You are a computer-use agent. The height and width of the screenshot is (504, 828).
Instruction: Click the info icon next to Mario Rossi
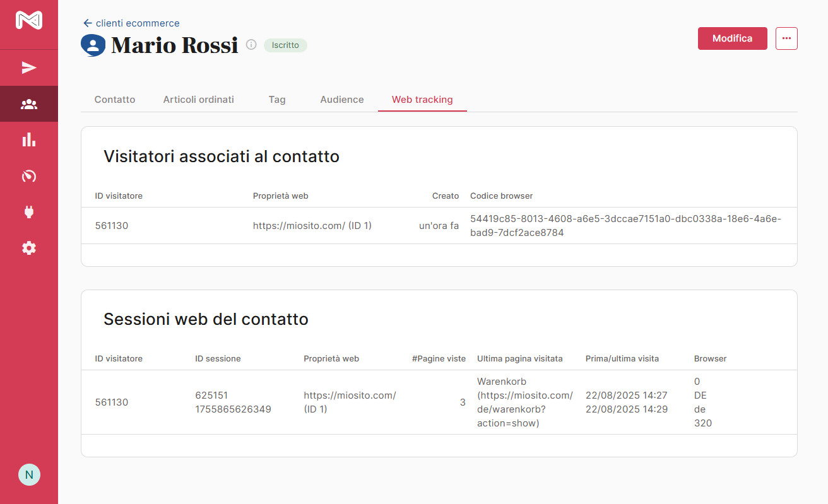[251, 45]
